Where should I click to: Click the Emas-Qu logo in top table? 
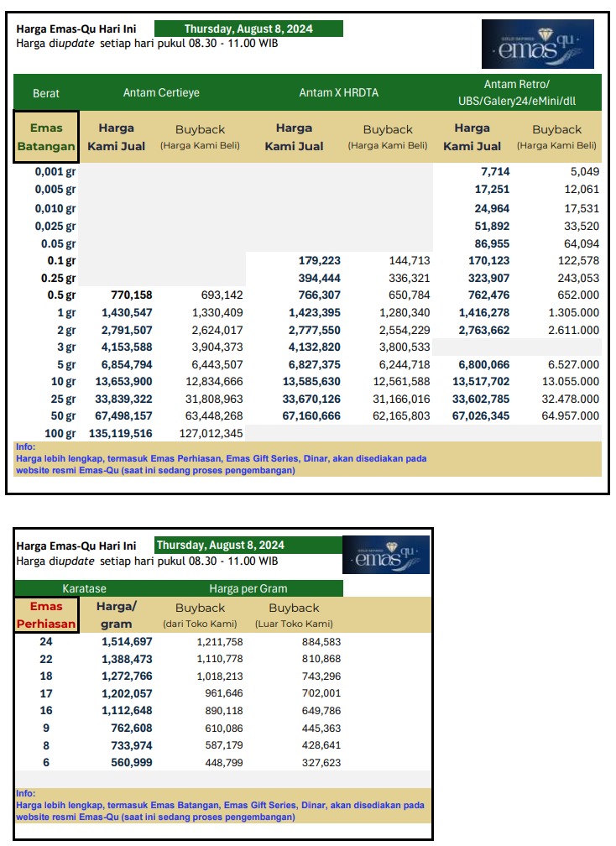[537, 44]
